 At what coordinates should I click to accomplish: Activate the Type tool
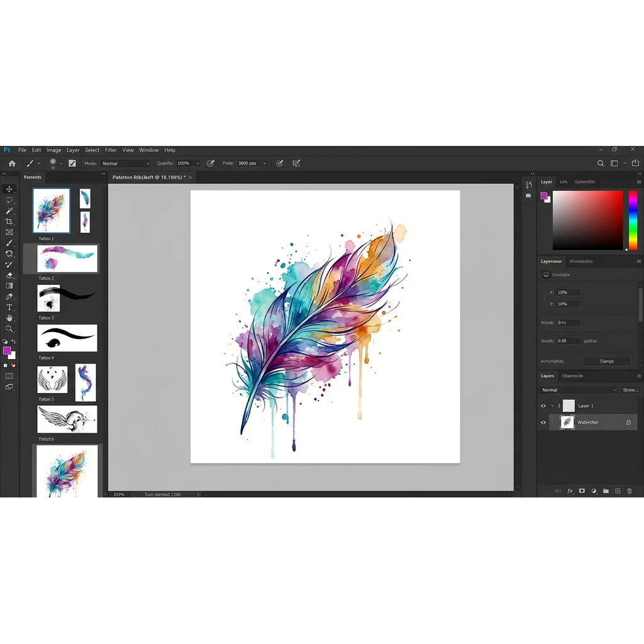(9, 307)
